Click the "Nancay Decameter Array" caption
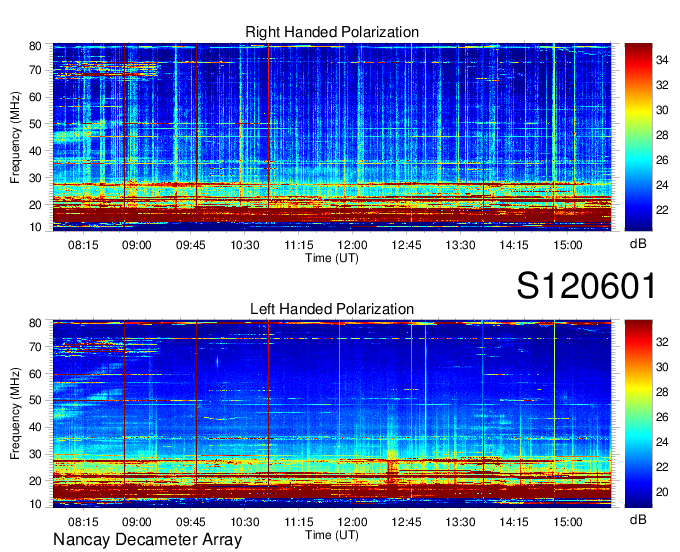680x552 pixels. 147,540
